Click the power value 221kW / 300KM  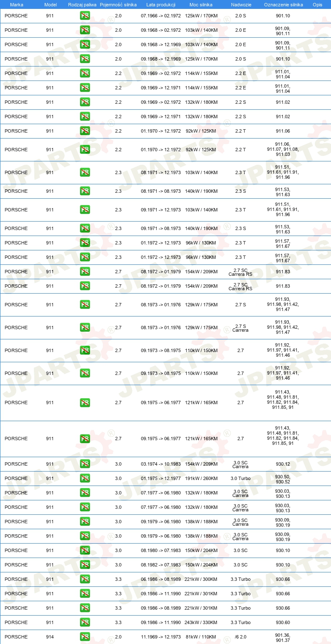pyautogui.click(x=201, y=579)
